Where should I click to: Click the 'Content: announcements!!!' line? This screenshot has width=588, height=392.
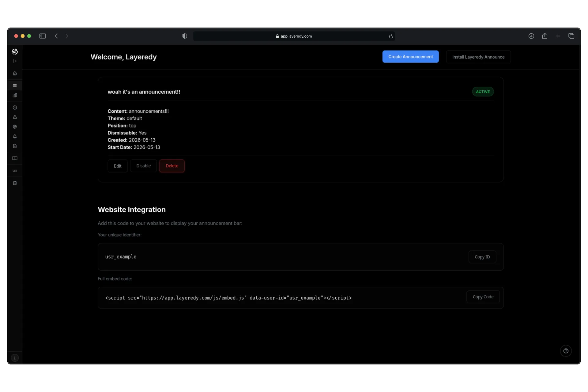point(138,111)
